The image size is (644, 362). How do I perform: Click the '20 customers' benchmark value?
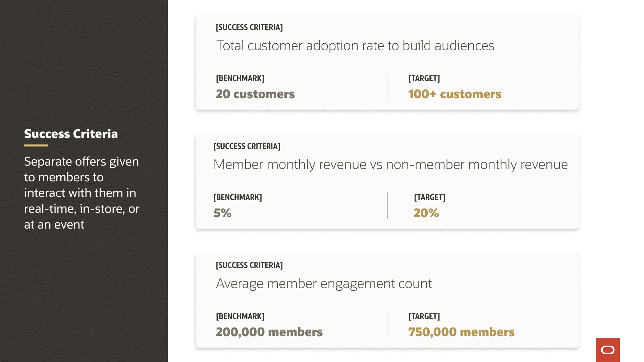click(x=255, y=94)
